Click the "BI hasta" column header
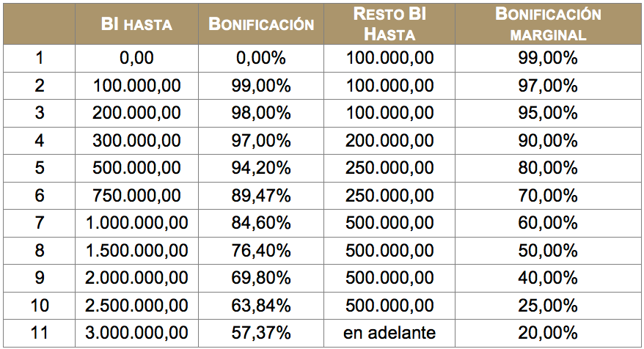The width and height of the screenshot is (644, 349). (x=136, y=24)
